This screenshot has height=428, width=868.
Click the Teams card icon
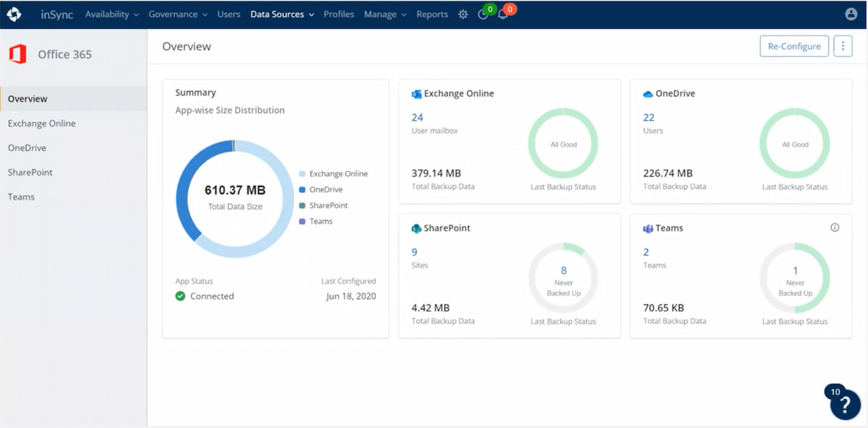click(x=647, y=228)
